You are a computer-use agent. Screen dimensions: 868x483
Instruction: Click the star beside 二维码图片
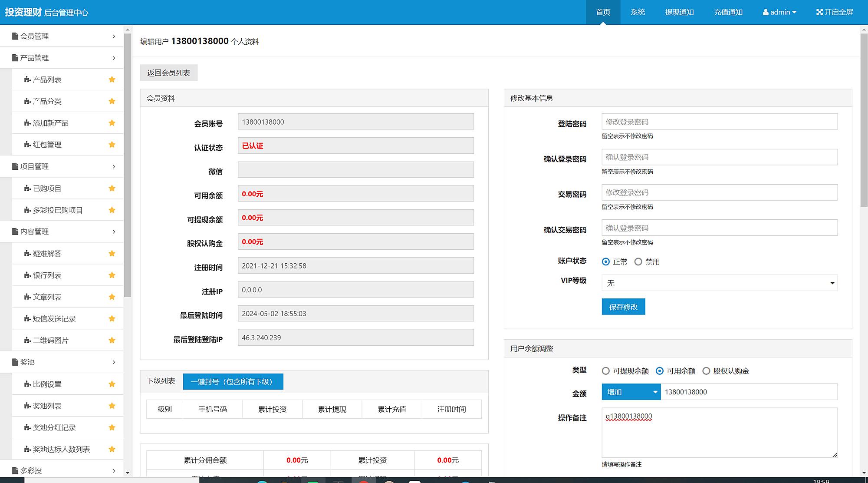pyautogui.click(x=112, y=341)
